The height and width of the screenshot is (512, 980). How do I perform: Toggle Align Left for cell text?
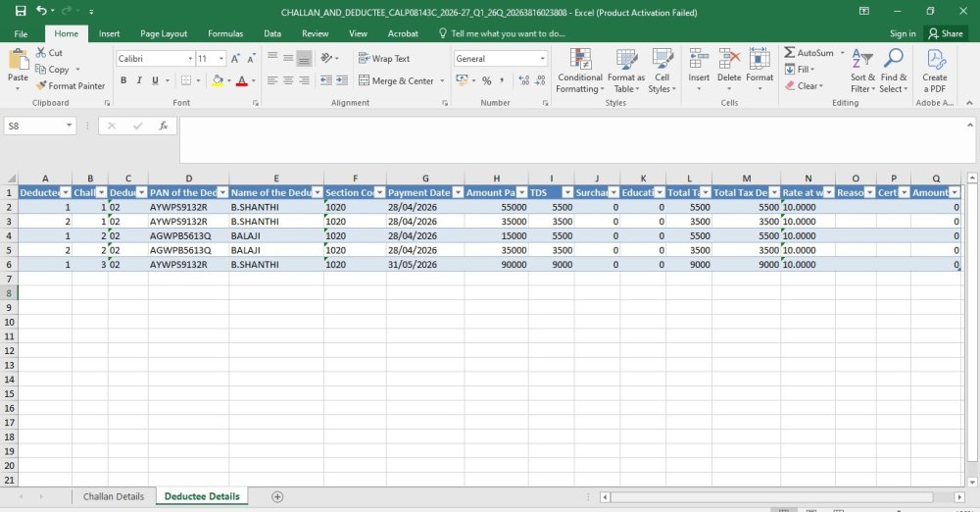click(272, 80)
